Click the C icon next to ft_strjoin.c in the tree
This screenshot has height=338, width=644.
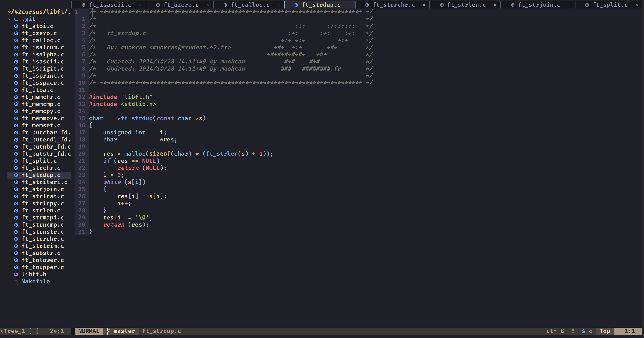(16, 189)
